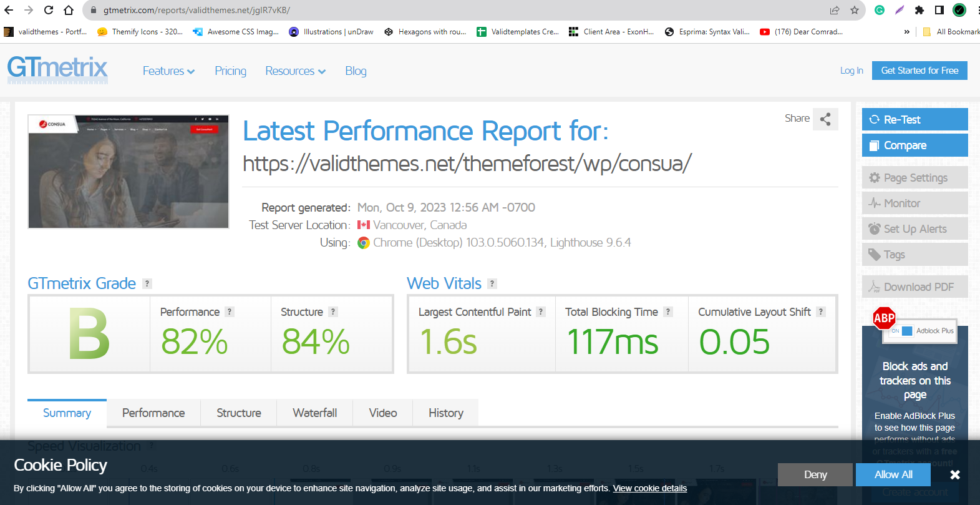This screenshot has width=980, height=505.
Task: Click the tested URL heading
Action: [467, 164]
